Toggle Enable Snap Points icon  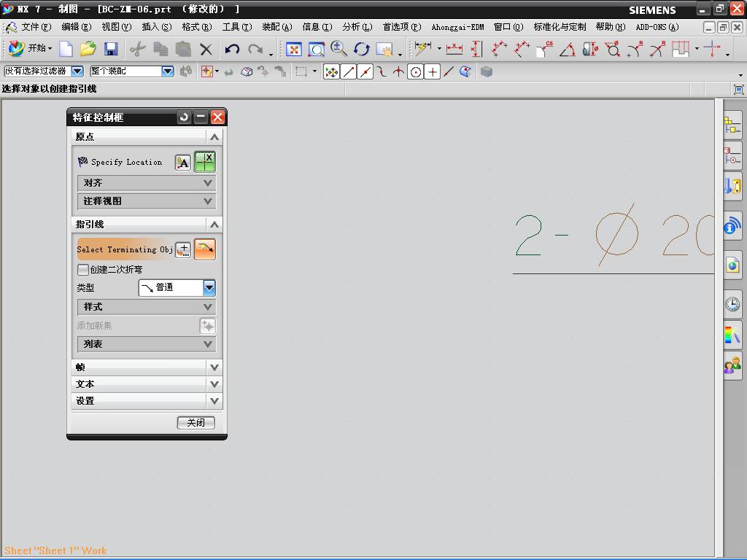coord(331,72)
